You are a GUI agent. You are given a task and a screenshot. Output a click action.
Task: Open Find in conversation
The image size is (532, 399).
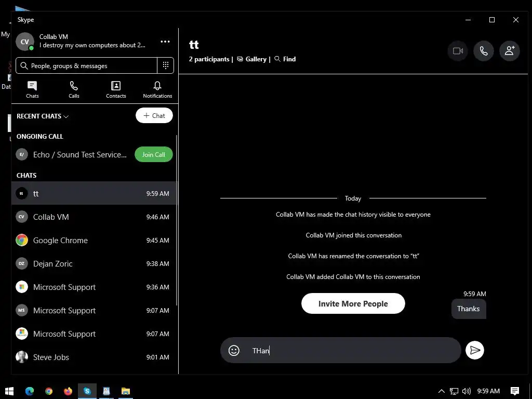click(x=285, y=59)
